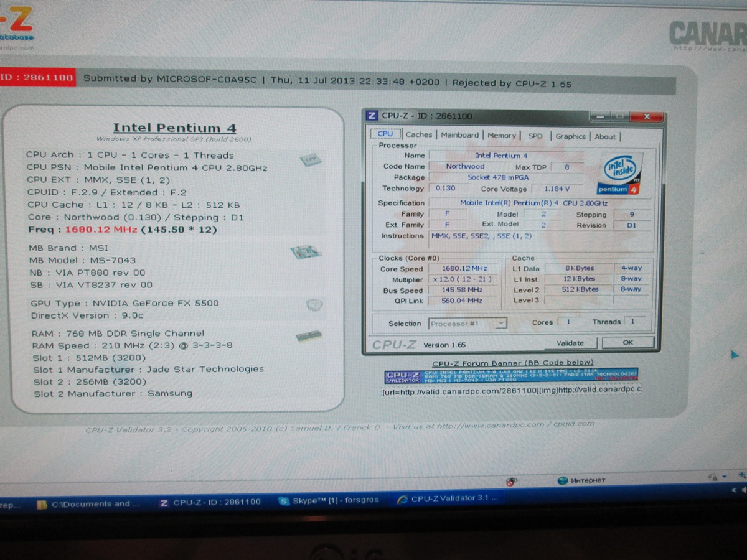This screenshot has width=747, height=560.
Task: Click the Rejected by CPU-Z 1.65 text
Action: pyautogui.click(x=512, y=83)
